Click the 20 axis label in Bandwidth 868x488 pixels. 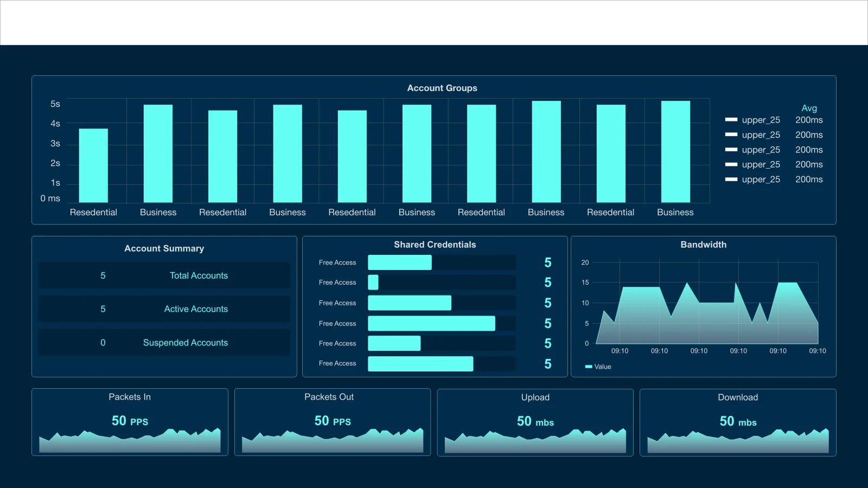click(585, 262)
